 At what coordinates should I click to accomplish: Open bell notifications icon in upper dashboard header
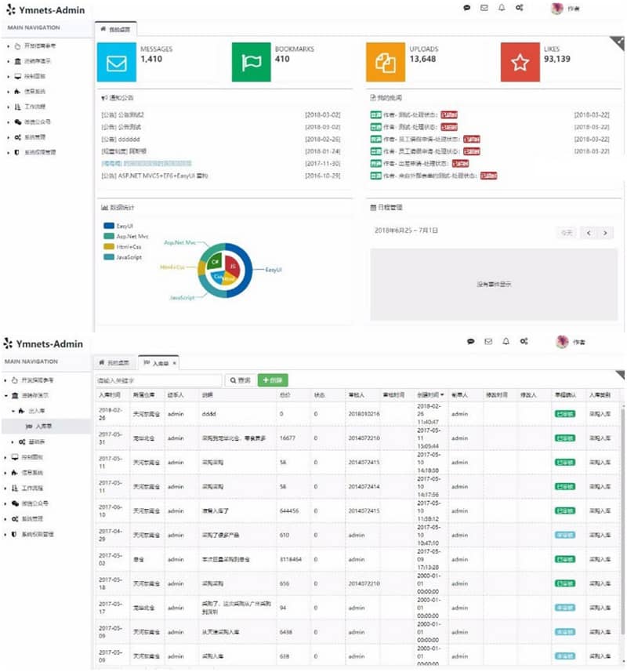[x=502, y=8]
